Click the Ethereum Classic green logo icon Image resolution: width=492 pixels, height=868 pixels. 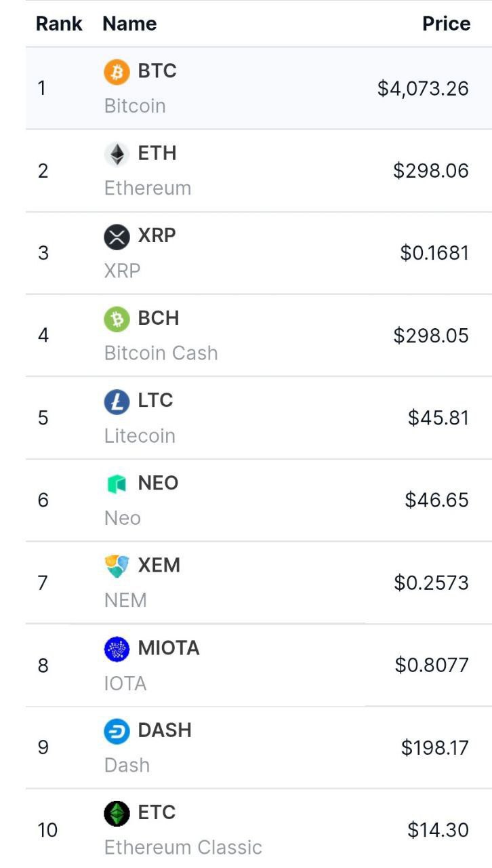click(x=117, y=813)
